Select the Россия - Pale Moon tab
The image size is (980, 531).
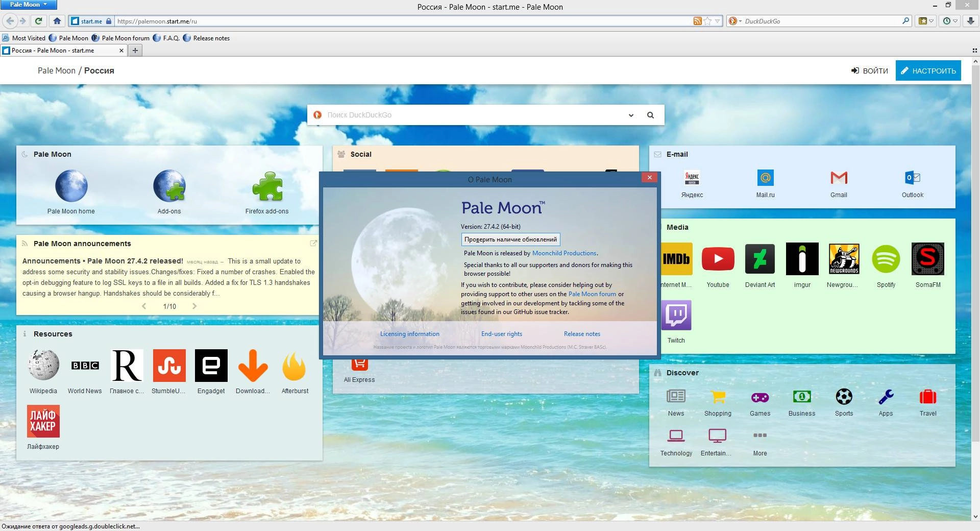63,51
